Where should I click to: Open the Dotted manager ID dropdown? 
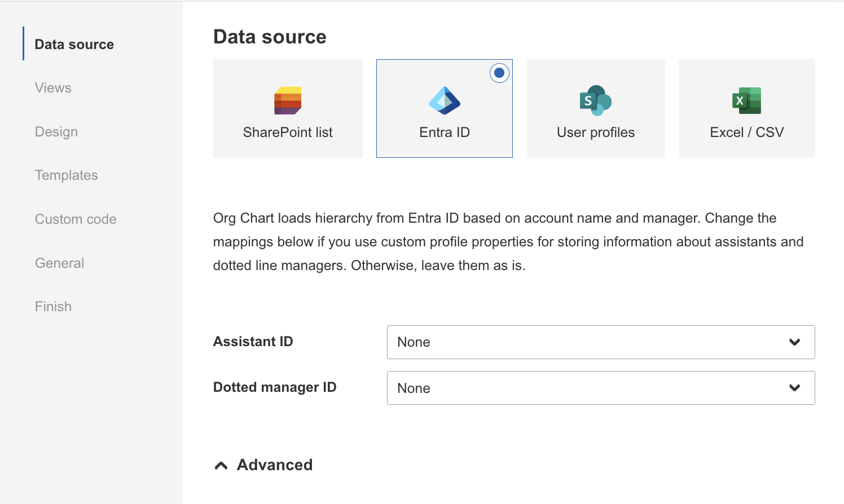[600, 388]
